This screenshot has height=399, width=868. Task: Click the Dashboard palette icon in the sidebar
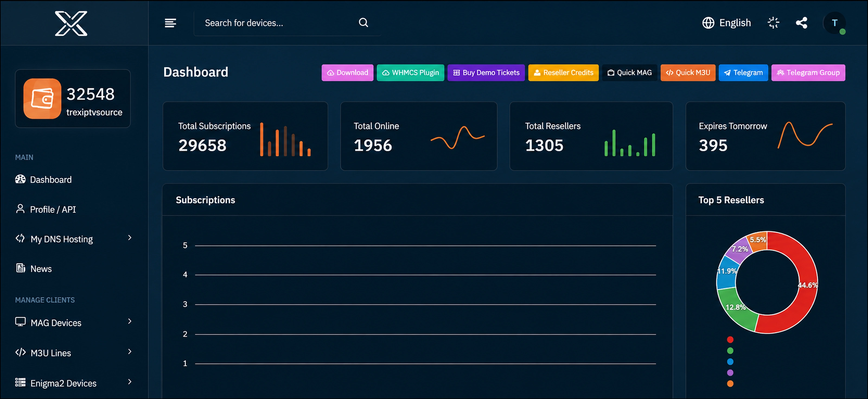[x=20, y=179]
